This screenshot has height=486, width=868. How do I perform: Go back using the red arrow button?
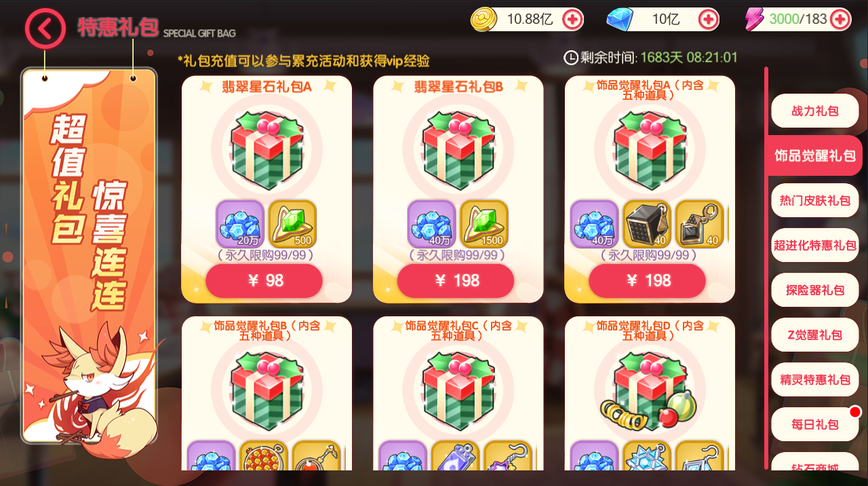tap(45, 29)
